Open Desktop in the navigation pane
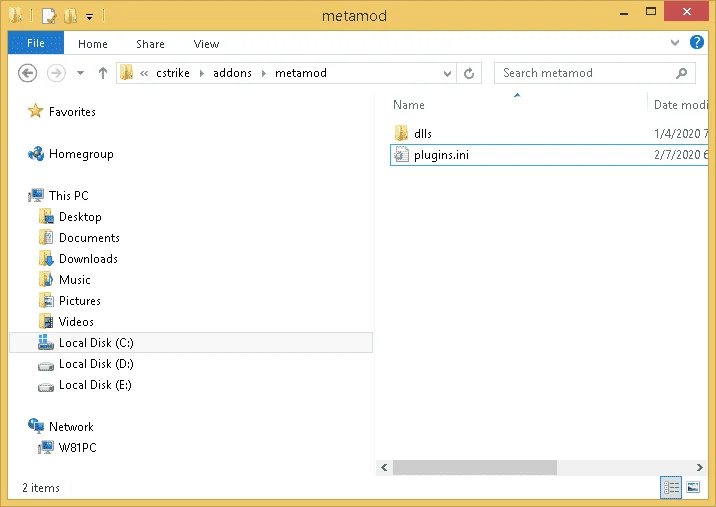The height and width of the screenshot is (507, 716). tap(80, 217)
